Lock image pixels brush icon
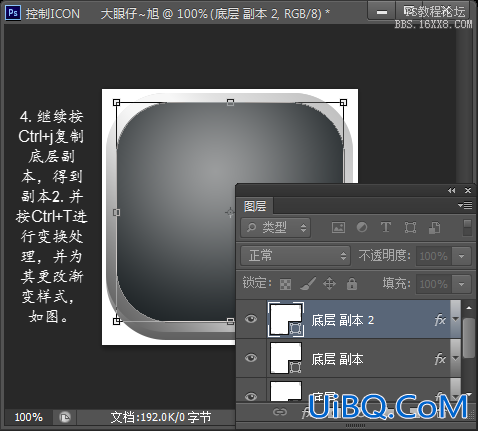The width and height of the screenshot is (478, 431). (308, 284)
